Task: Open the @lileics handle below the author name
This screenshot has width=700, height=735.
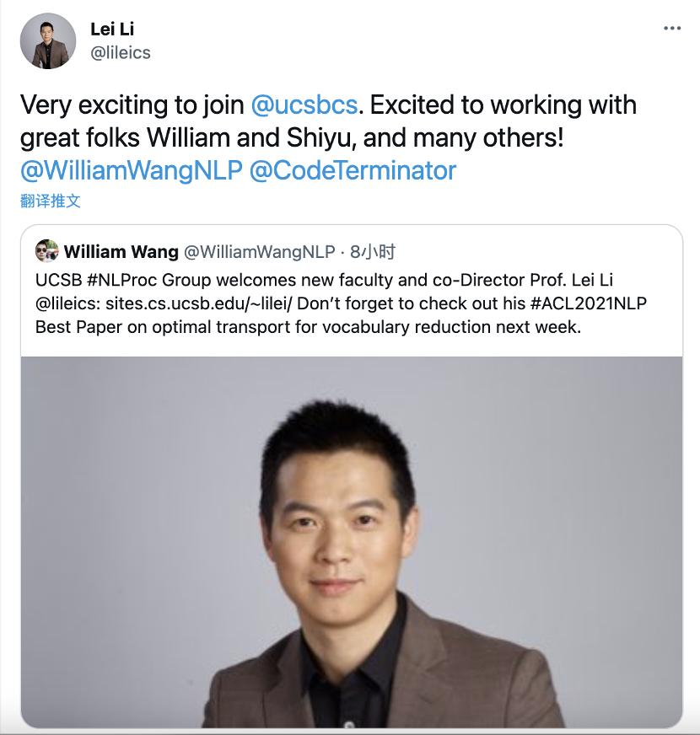Action: [x=121, y=52]
